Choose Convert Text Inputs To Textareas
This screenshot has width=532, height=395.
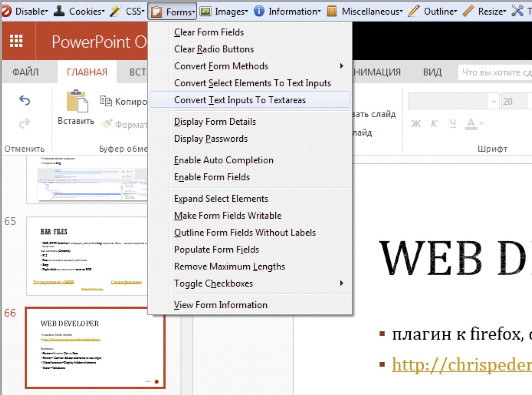pyautogui.click(x=250, y=100)
